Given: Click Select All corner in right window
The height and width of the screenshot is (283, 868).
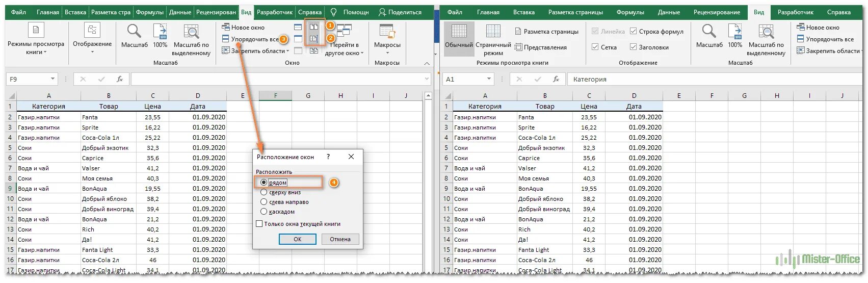Looking at the screenshot, I should coord(447,96).
